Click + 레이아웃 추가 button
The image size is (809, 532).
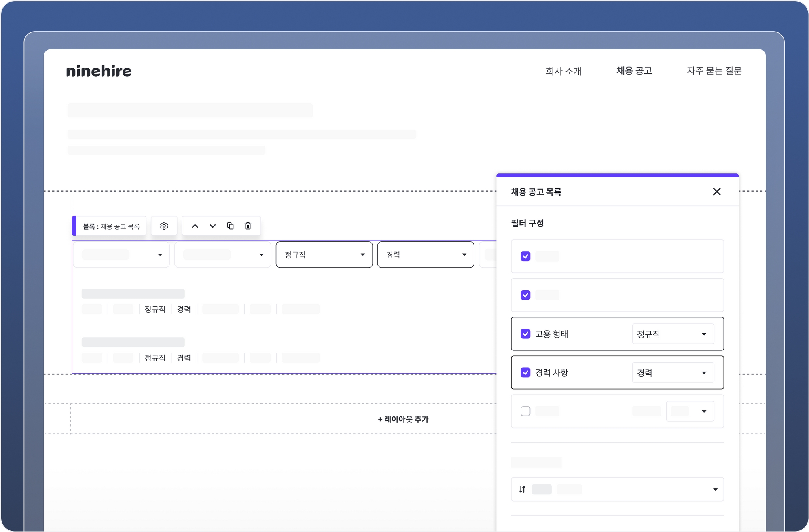pyautogui.click(x=403, y=419)
